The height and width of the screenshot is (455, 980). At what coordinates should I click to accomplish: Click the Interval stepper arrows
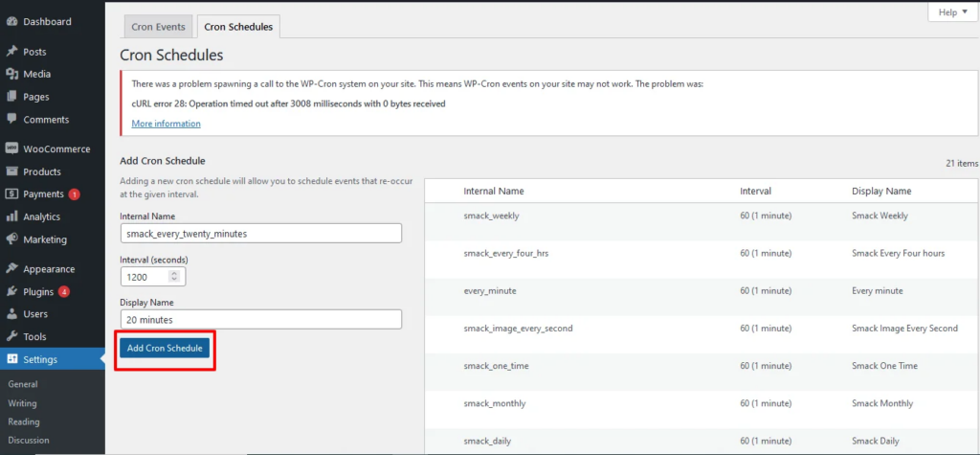[x=174, y=276]
